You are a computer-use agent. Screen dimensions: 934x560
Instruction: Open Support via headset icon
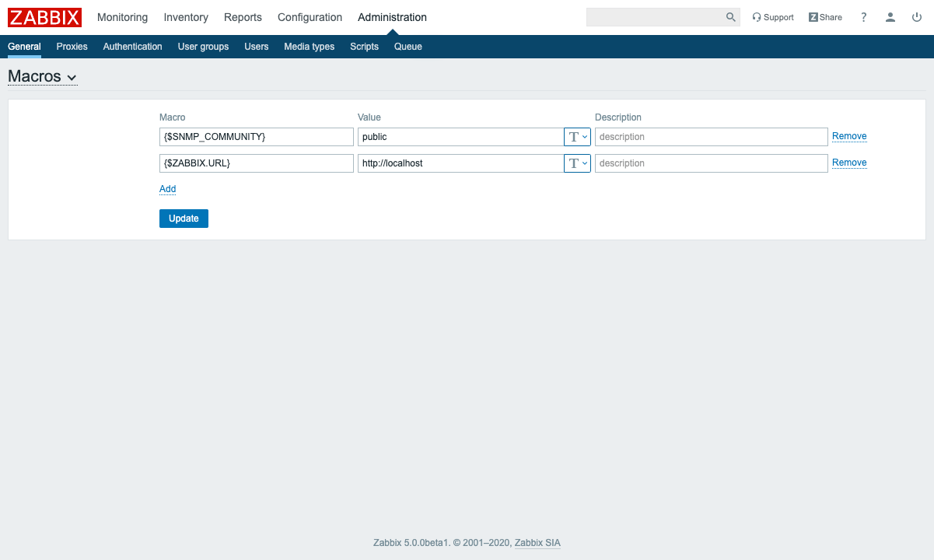click(x=756, y=17)
